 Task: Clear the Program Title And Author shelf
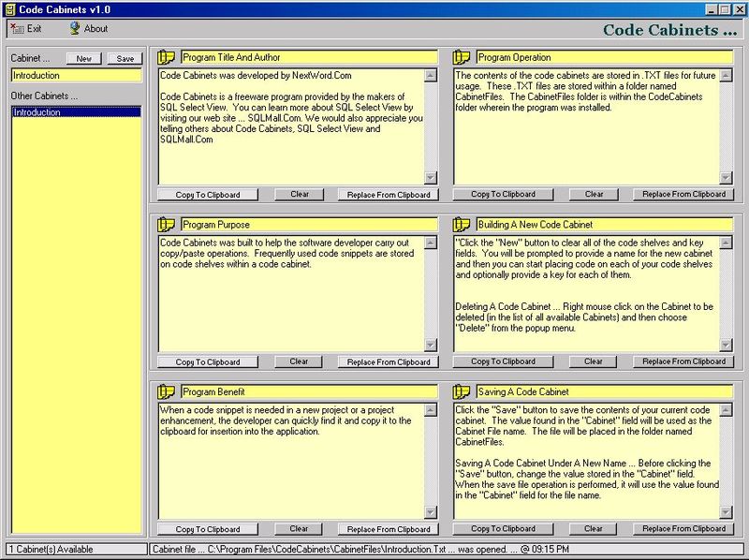[300, 195]
